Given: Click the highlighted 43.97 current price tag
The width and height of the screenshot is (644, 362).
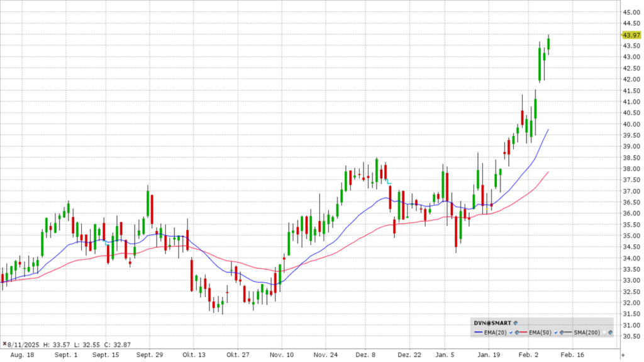Looking at the screenshot, I should coord(630,35).
